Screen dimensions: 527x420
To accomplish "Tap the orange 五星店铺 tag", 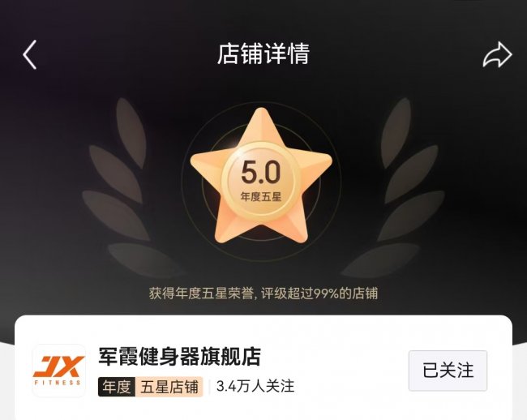I will 169,387.
